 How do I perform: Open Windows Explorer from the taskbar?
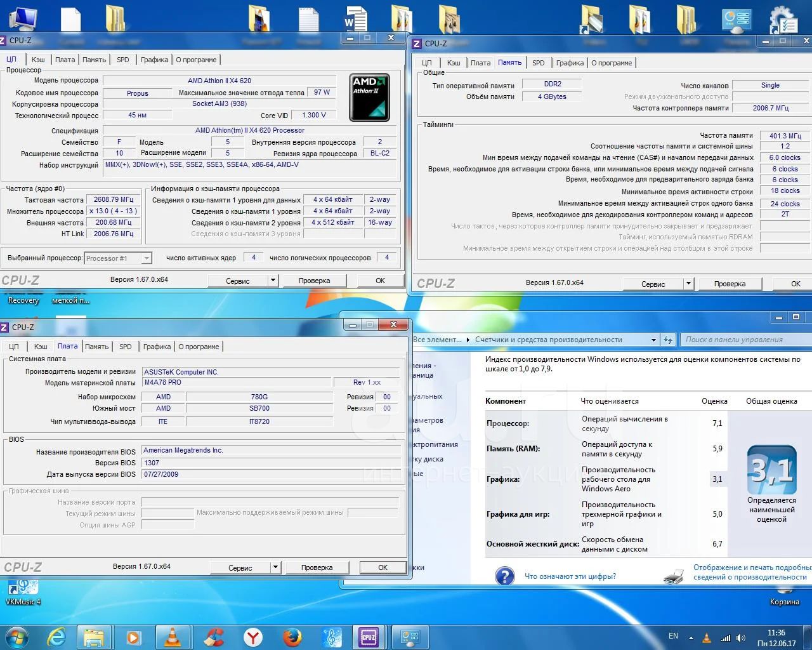pyautogui.click(x=95, y=637)
